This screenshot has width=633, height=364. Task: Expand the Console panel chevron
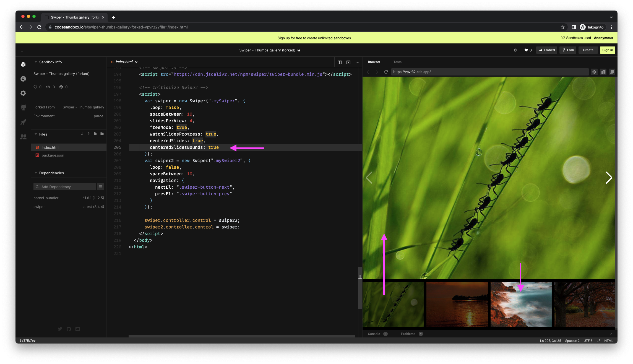click(611, 334)
